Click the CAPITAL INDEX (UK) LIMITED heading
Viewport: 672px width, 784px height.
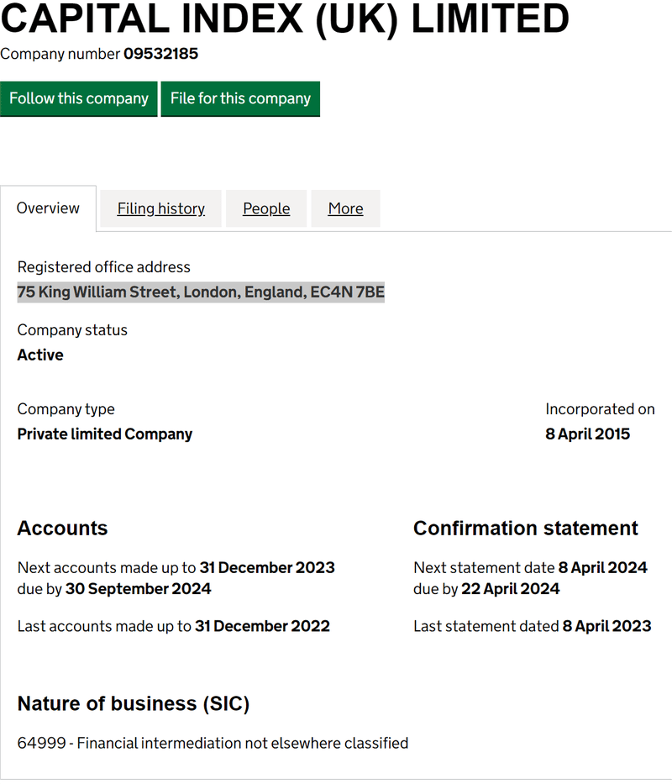pos(285,19)
